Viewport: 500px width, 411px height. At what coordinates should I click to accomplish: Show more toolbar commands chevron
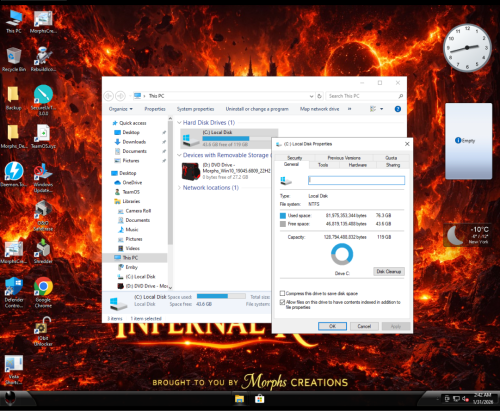[x=349, y=109]
